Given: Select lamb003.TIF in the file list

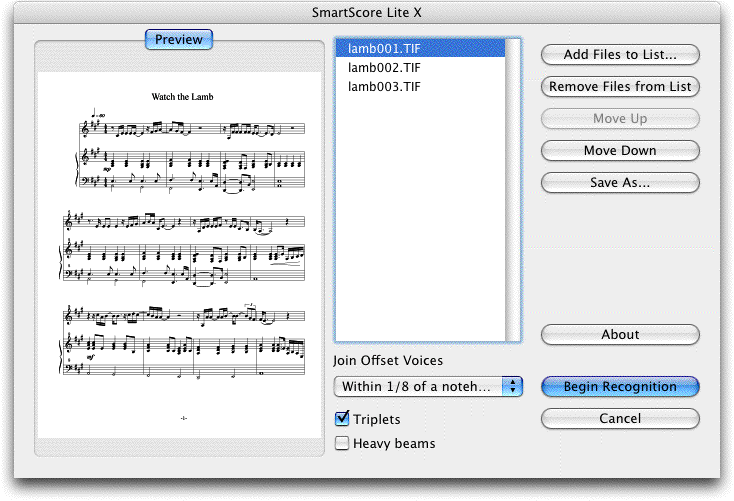Looking at the screenshot, I should point(420,87).
